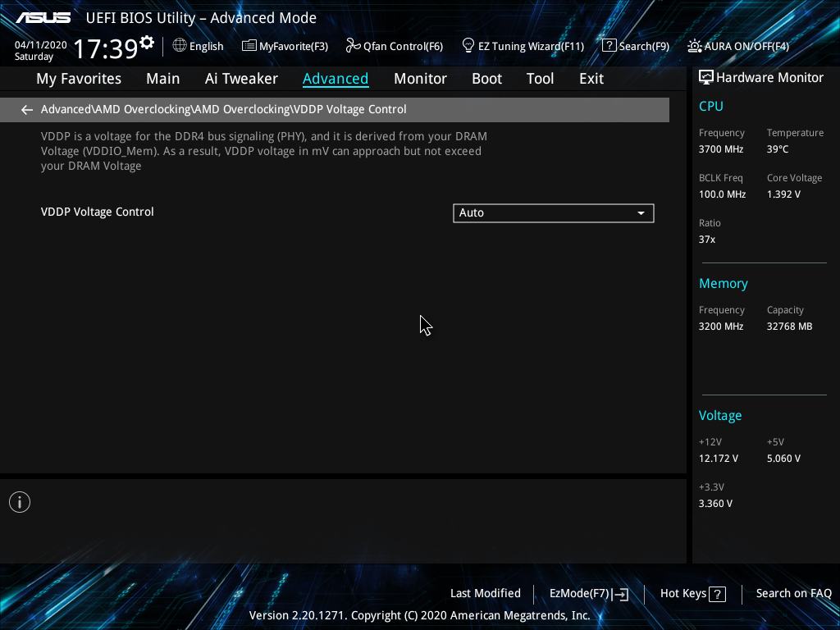Viewport: 840px width, 630px height.
Task: Open the Boot tab
Action: (x=486, y=79)
